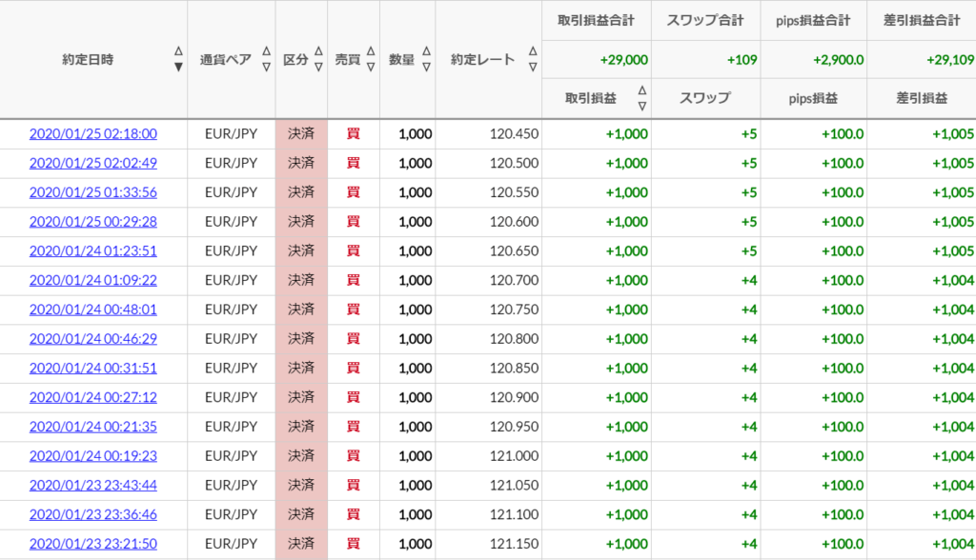This screenshot has height=560, width=976.
Task: Sort the 通貨ペア column with its arrows
Action: [267, 59]
